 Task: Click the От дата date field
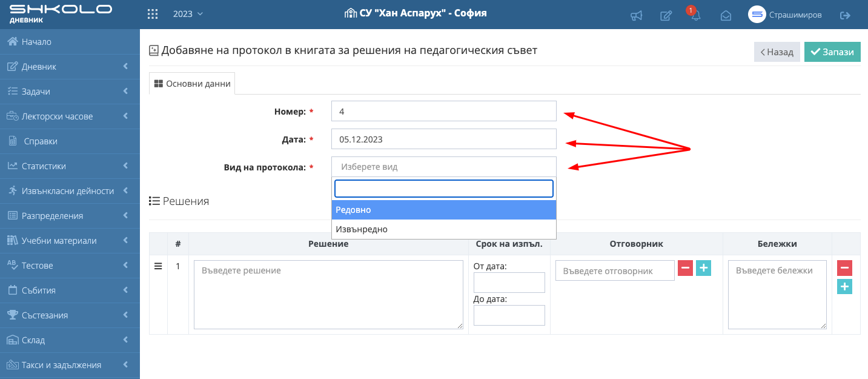(509, 283)
